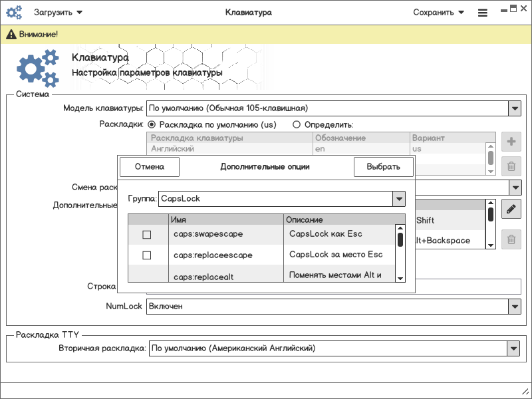Viewport: 532px width, 399px height.
Task: Click the pencil edit options icon
Action: coord(511,209)
